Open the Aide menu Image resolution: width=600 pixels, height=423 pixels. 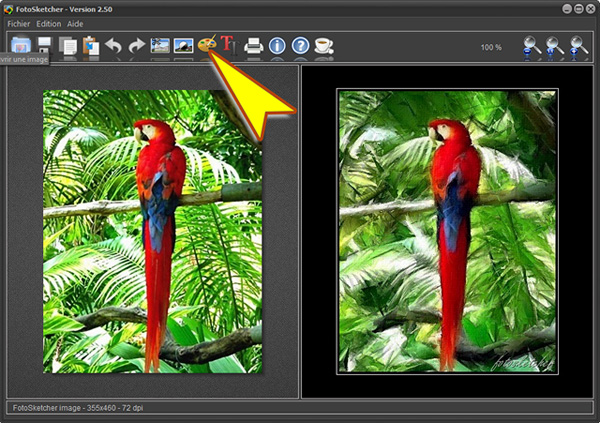(76, 23)
